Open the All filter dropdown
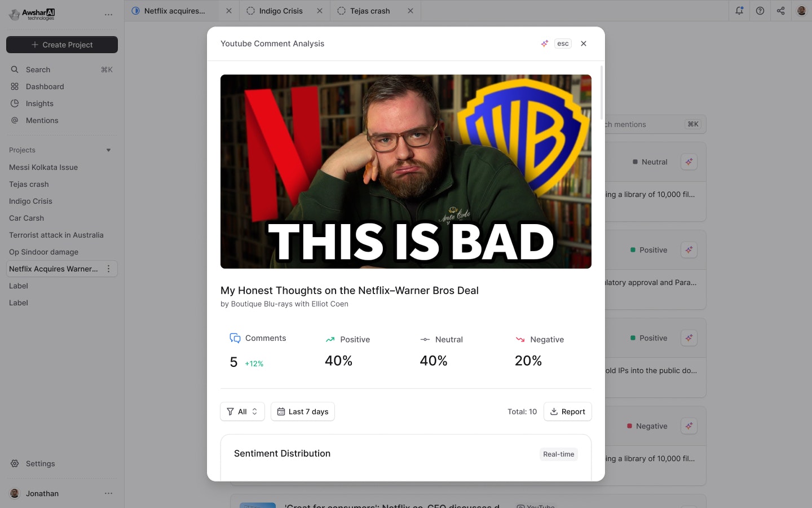This screenshot has height=508, width=812. tap(242, 411)
